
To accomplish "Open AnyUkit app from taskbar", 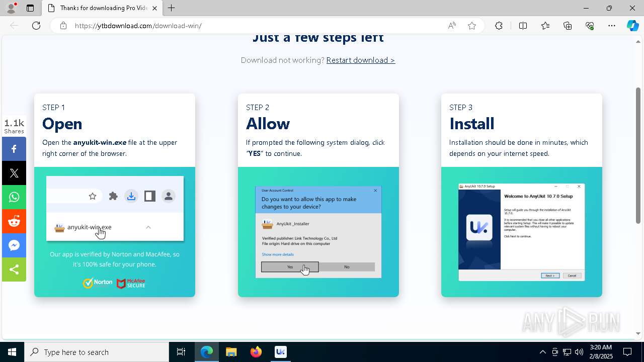I will pos(280,352).
